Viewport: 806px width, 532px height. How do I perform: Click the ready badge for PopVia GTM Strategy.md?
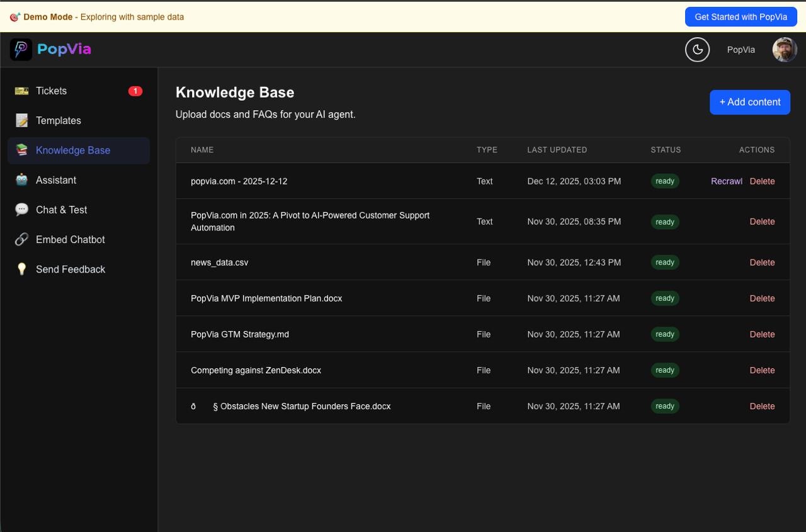[664, 334]
